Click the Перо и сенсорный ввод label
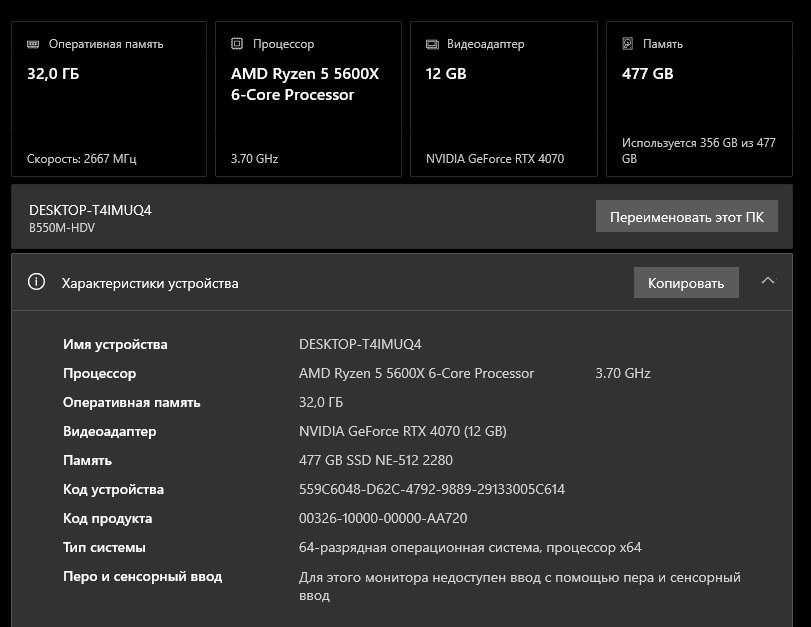 142,576
